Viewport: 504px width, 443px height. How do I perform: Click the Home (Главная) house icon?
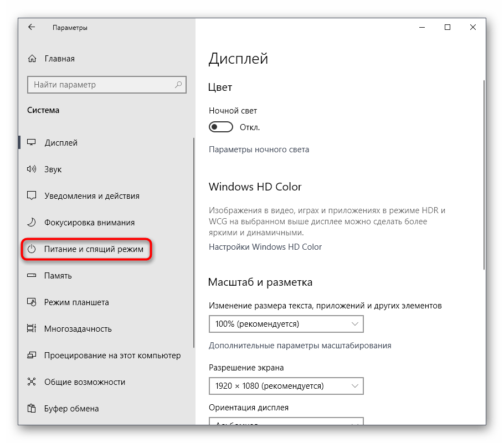pos(32,59)
